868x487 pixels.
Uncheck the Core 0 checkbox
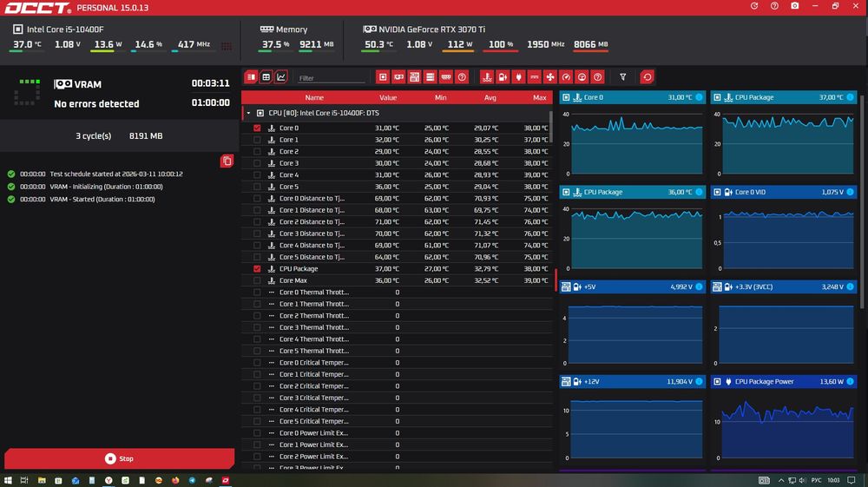click(x=257, y=128)
